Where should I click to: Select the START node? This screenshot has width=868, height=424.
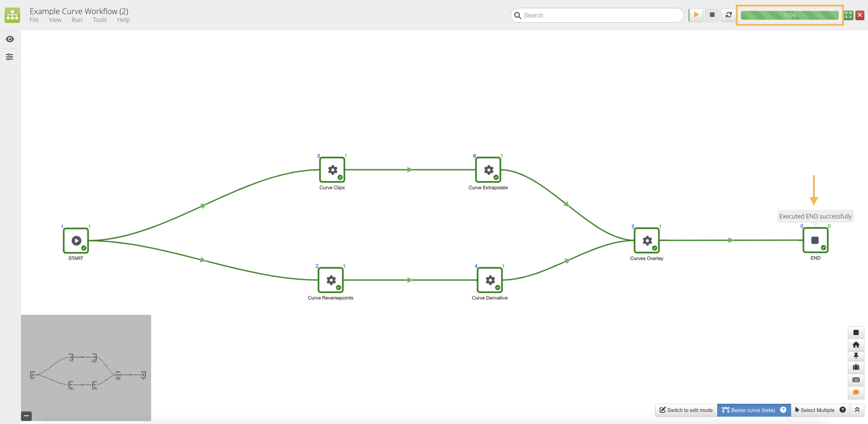pyautogui.click(x=76, y=240)
